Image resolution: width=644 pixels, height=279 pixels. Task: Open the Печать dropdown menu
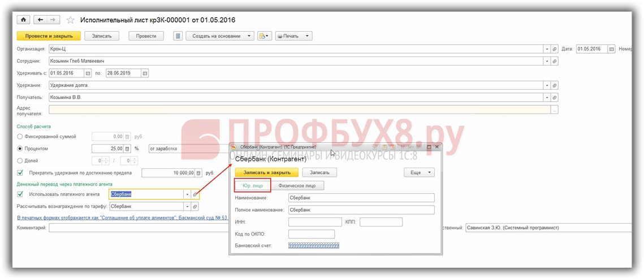click(293, 36)
